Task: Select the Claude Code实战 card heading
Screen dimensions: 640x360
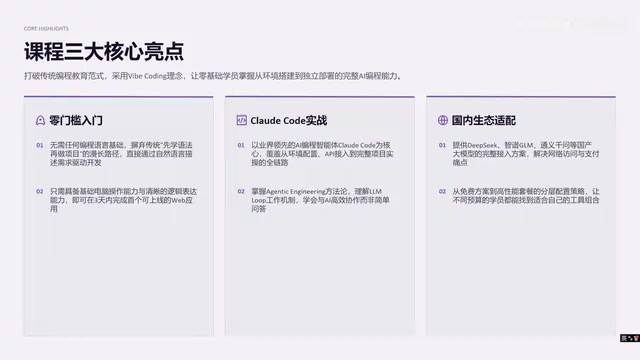Action: click(x=289, y=120)
